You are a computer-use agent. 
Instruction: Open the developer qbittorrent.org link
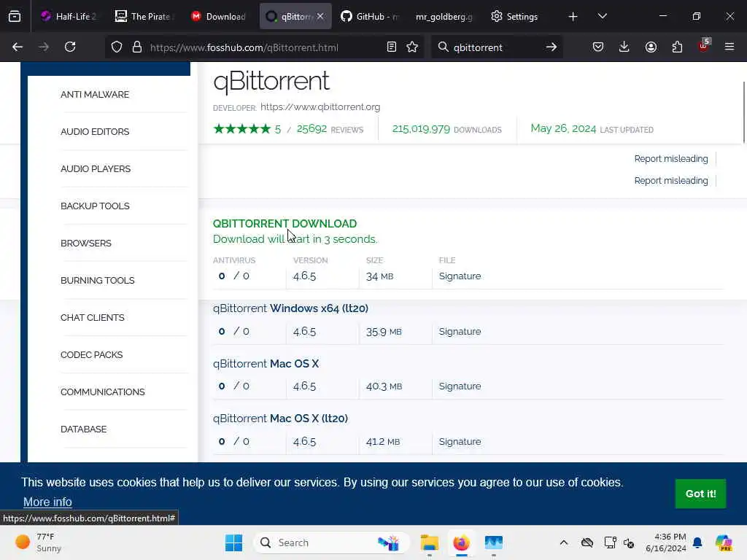(x=320, y=106)
